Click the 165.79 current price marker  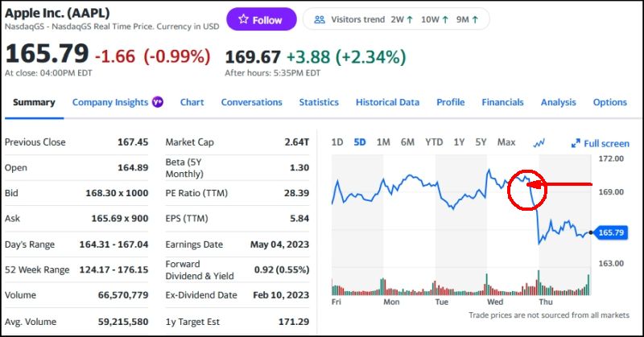click(611, 232)
